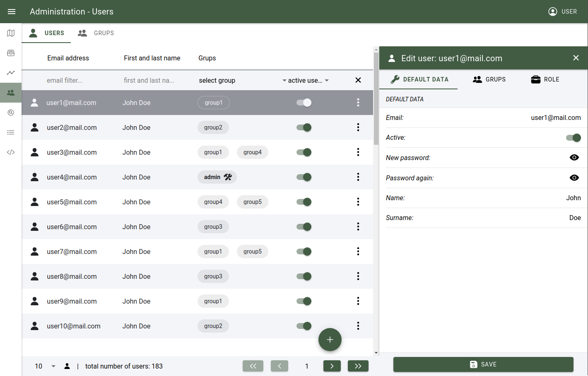The width and height of the screenshot is (588, 376).
Task: Select user8@mail.com email cell
Action: tap(72, 276)
